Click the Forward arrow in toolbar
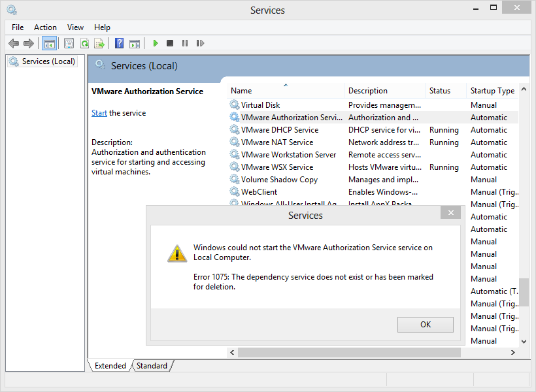 [x=28, y=44]
